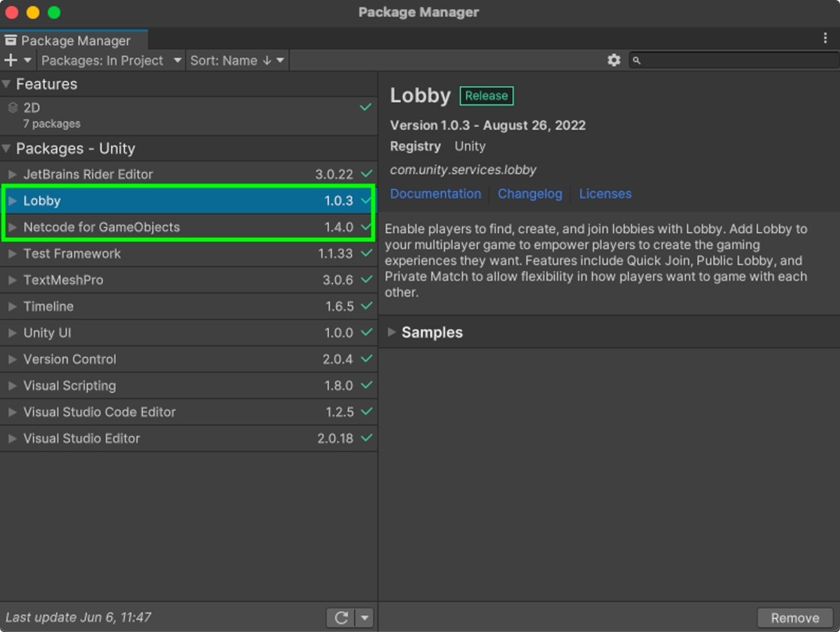Image resolution: width=840 pixels, height=632 pixels.
Task: Select the Test Framework package
Action: point(188,253)
